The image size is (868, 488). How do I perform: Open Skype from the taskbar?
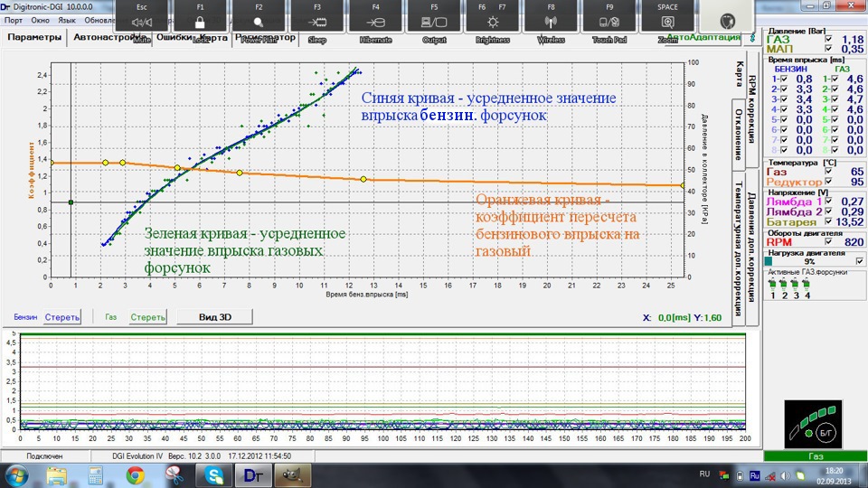pos(213,475)
